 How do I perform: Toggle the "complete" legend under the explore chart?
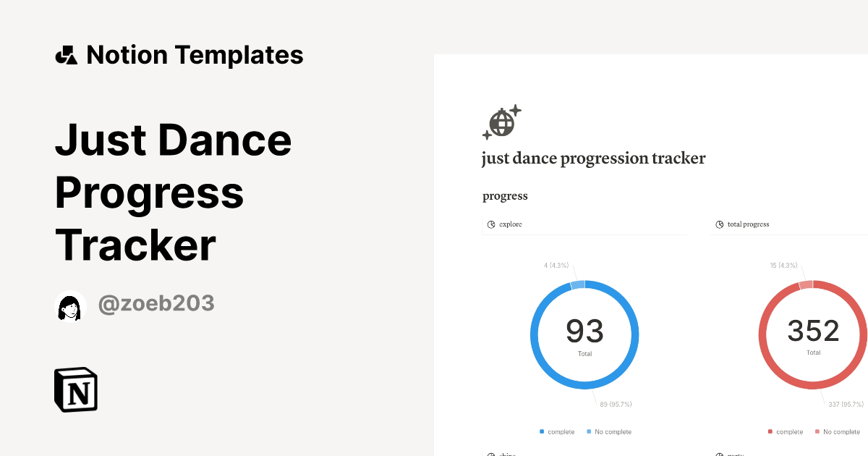pos(558,431)
